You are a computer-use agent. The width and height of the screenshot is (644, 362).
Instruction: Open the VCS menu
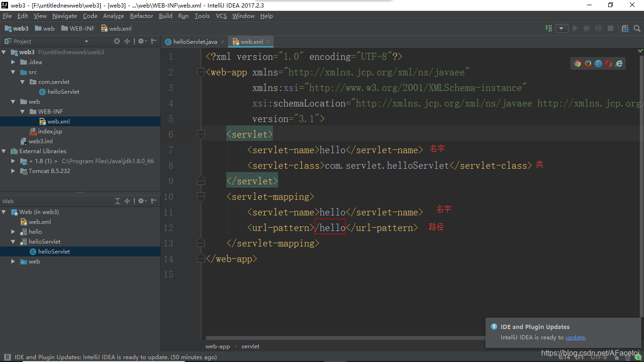point(221,16)
